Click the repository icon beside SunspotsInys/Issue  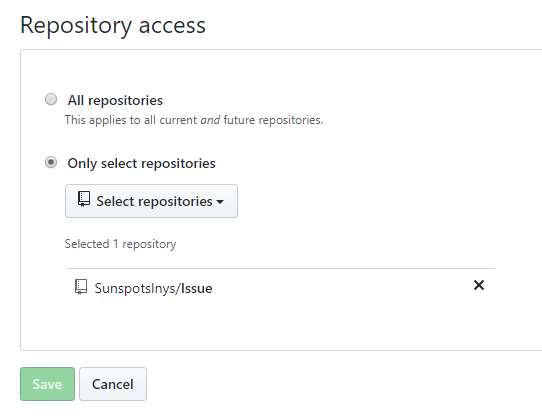tap(81, 287)
